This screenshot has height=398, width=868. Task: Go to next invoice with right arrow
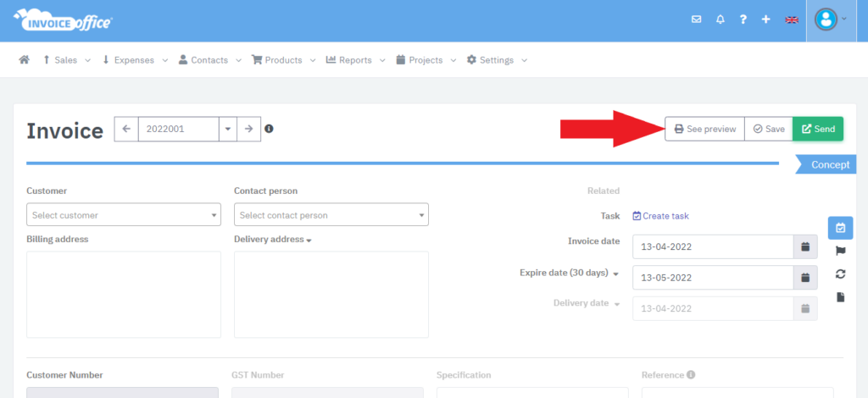click(248, 129)
